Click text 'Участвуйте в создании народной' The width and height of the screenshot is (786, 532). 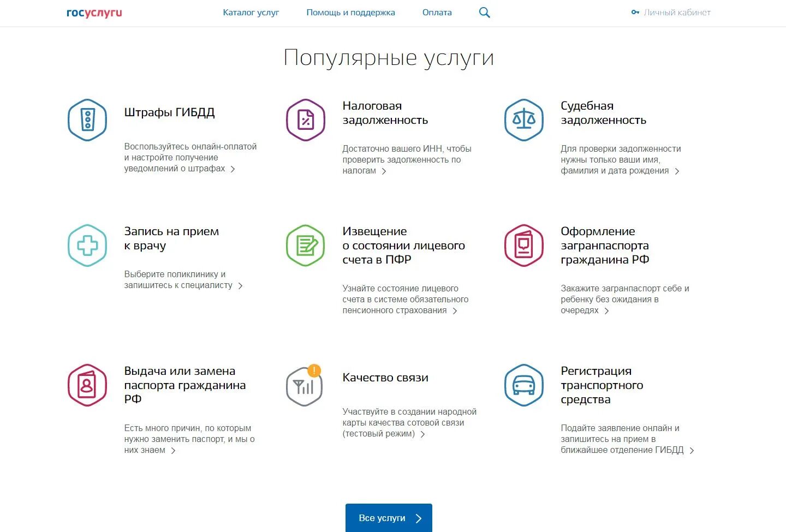[x=409, y=412]
